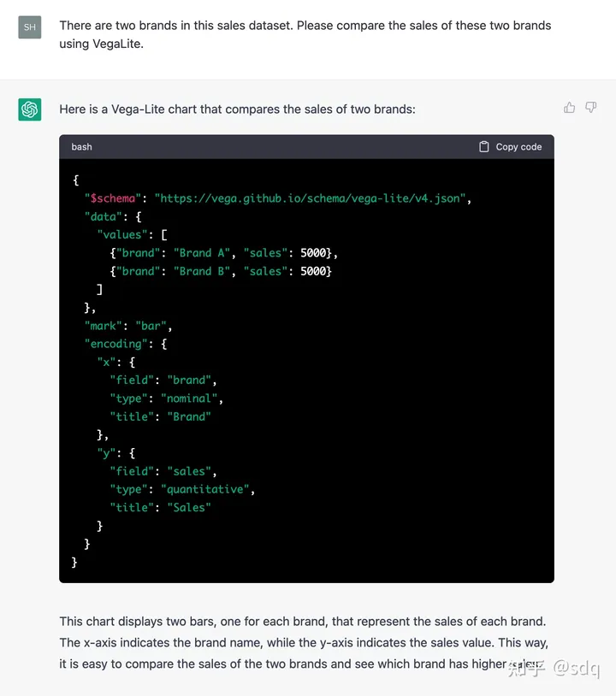Click the bash language label

[x=82, y=147]
